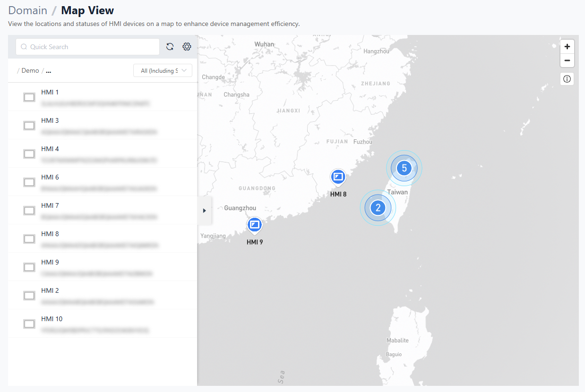Click the refresh icon beside search

click(170, 47)
